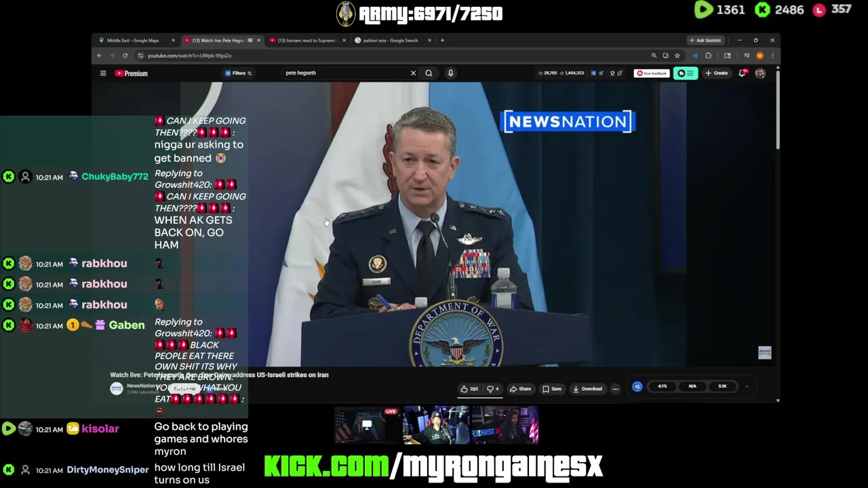Click the Give feedback button
Screen dimensions: 868x488
pos(652,73)
